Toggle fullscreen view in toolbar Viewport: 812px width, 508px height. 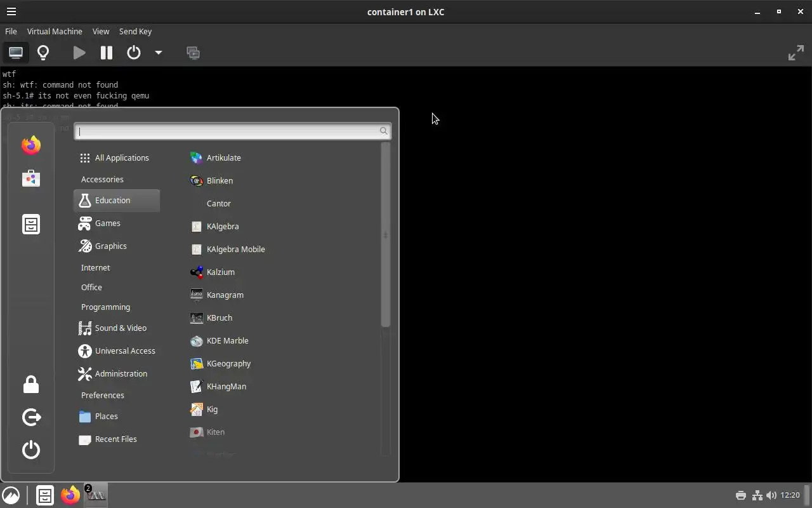point(796,53)
